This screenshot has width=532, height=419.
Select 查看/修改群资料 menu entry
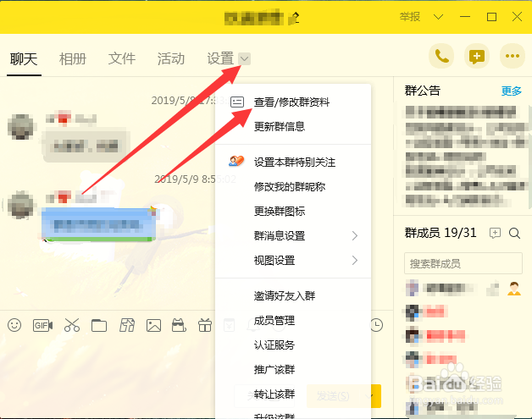293,102
